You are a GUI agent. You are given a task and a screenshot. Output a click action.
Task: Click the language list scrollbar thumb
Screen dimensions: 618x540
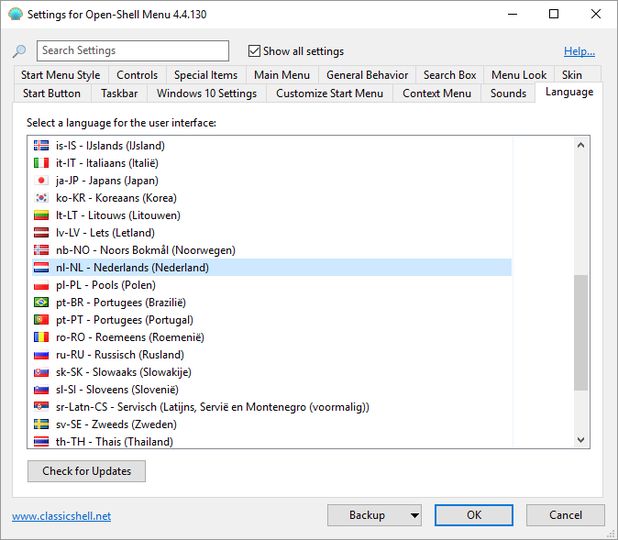(581, 333)
